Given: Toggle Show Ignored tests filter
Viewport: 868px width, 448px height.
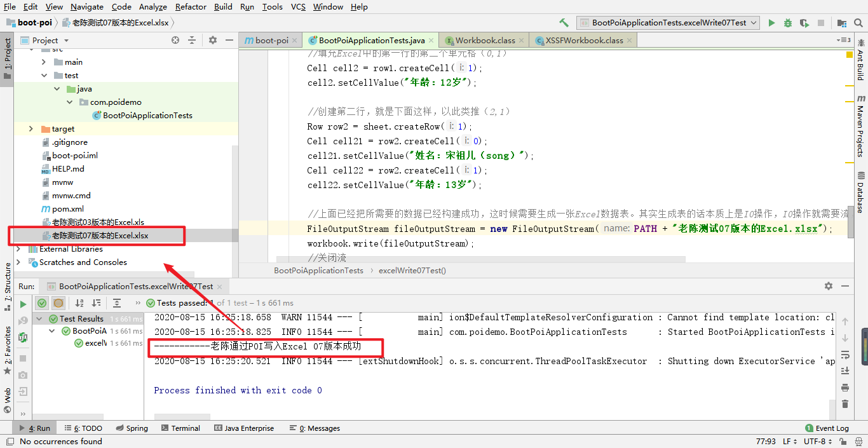Looking at the screenshot, I should coord(58,303).
